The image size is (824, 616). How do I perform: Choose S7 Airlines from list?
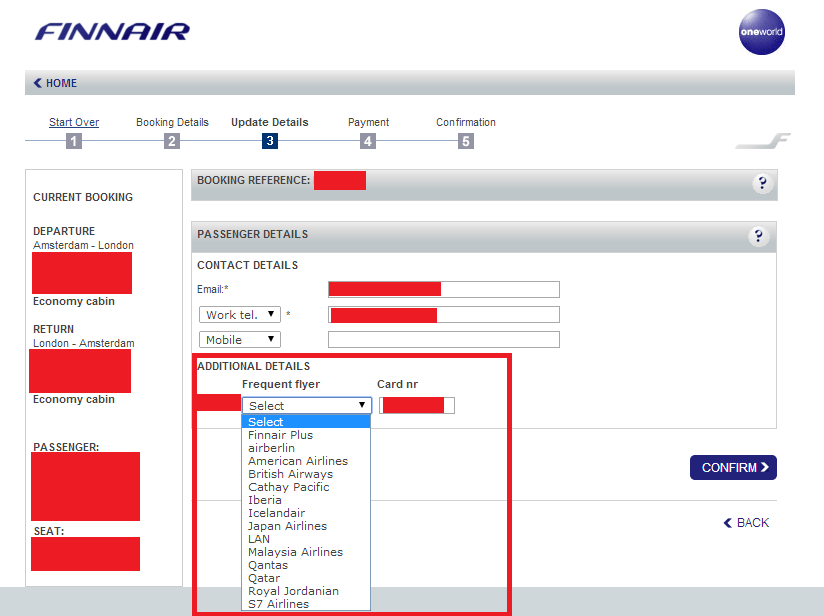pos(306,604)
